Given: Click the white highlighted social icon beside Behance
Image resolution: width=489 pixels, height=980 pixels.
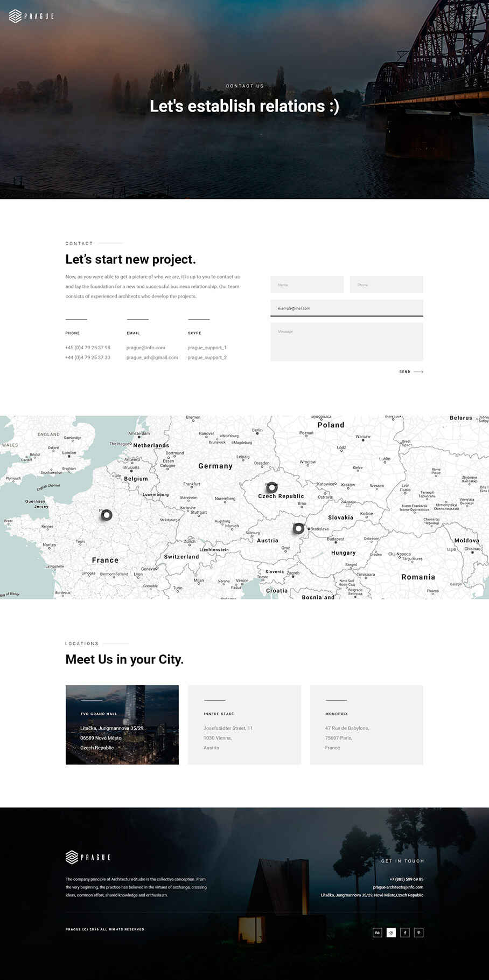Looking at the screenshot, I should tap(391, 932).
